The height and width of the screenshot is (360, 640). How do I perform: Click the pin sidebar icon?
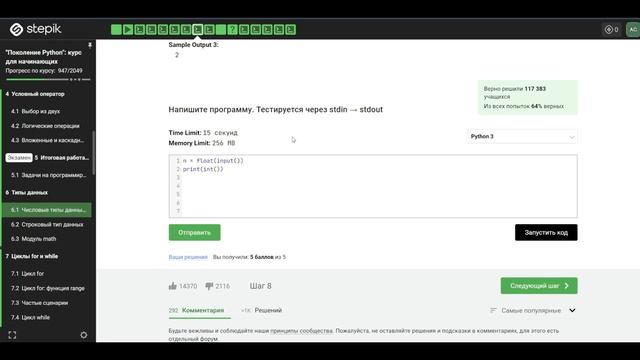[90, 45]
